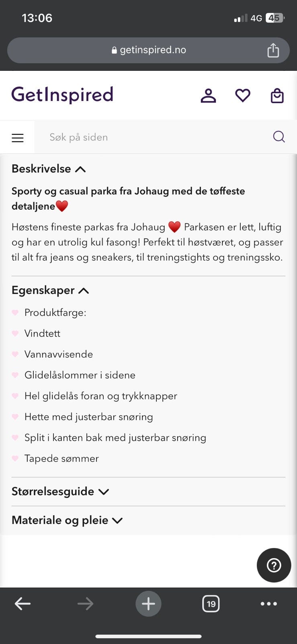Open the tab switcher showing 19
This screenshot has height=644, width=297.
pos(211,604)
